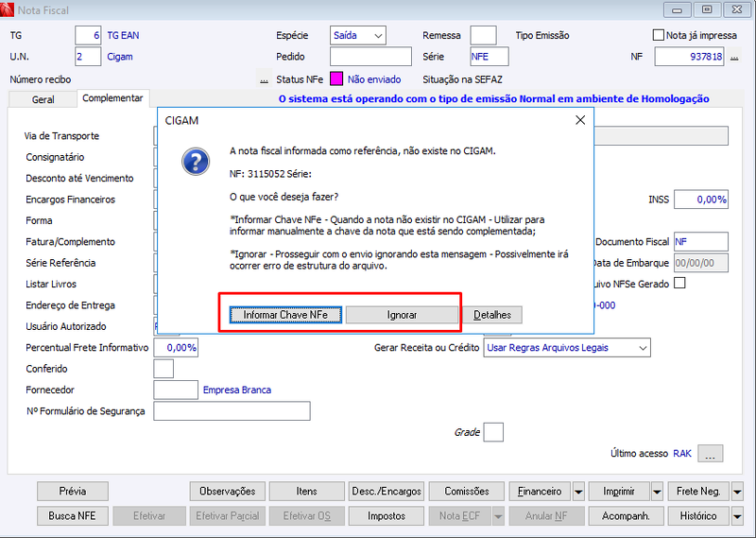This screenshot has width=756, height=538.
Task: Click the Busca NFE button
Action: click(x=73, y=516)
